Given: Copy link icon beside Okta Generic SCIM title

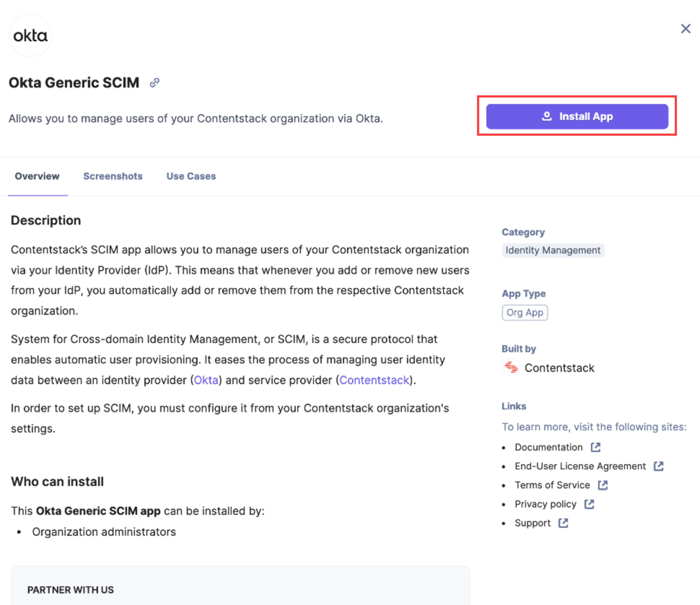Looking at the screenshot, I should [x=155, y=82].
